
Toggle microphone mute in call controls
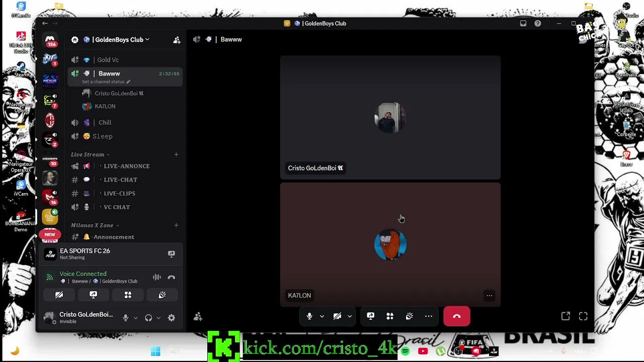(309, 316)
